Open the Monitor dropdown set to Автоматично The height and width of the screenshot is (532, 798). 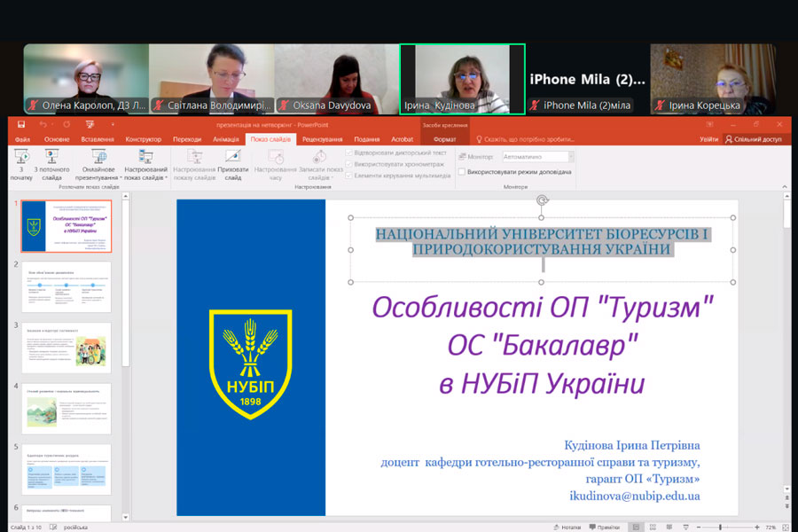[538, 157]
